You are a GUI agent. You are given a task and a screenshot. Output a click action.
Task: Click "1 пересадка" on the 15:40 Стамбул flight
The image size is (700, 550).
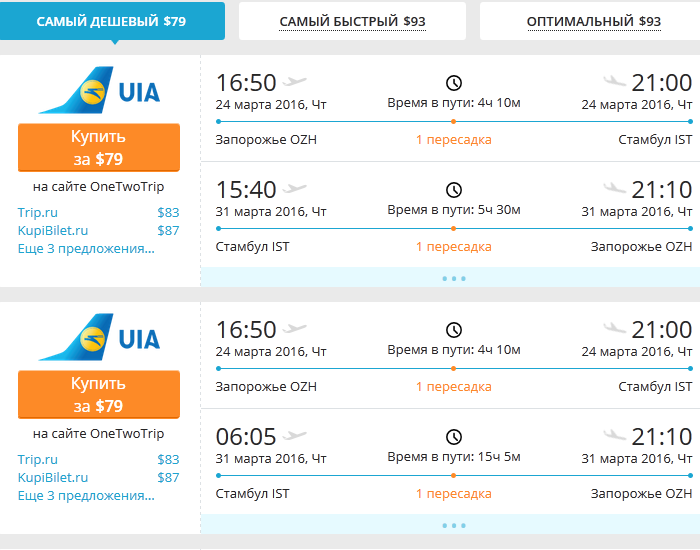tap(454, 247)
